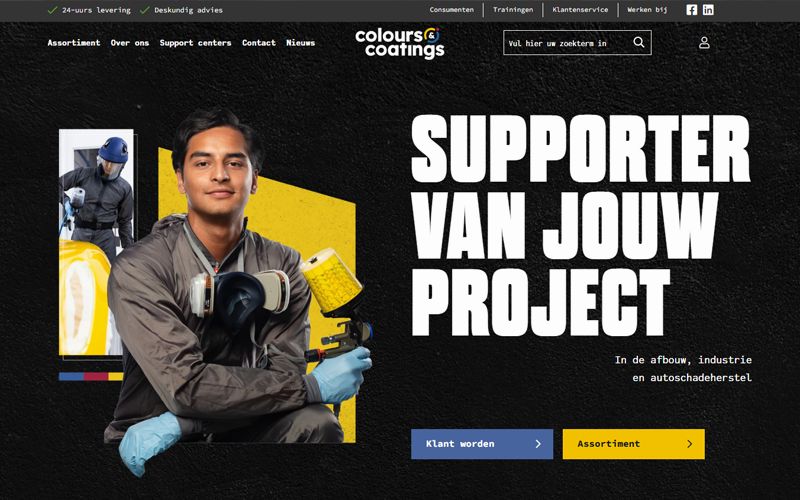Open the user account icon

(704, 42)
